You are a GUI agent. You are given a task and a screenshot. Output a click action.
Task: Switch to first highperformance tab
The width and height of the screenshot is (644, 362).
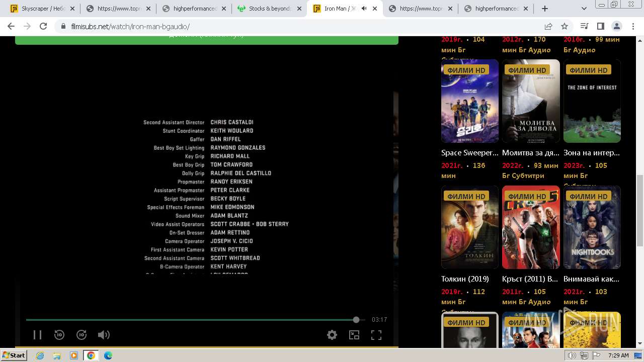[194, 9]
